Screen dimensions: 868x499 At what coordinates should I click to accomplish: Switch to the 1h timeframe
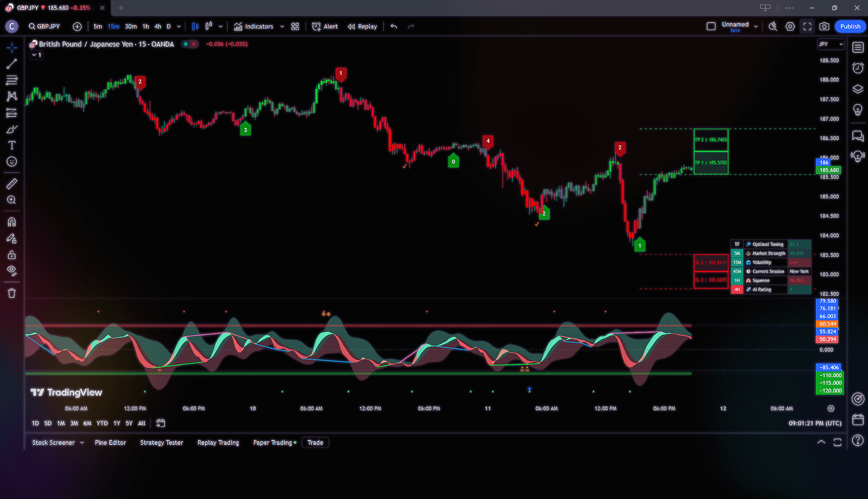click(x=146, y=26)
